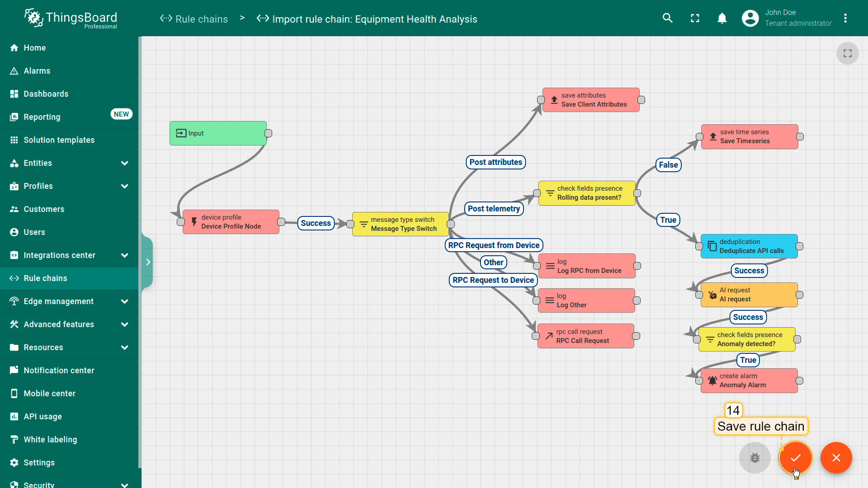Viewport: 868px width, 488px height.
Task: Select the RPC Call Request node
Action: (586, 336)
